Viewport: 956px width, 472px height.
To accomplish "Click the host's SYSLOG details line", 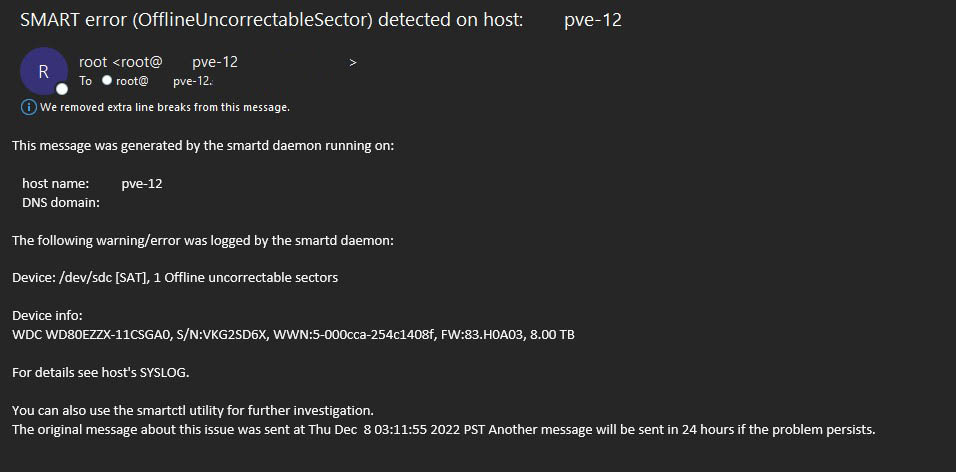I will coord(100,372).
